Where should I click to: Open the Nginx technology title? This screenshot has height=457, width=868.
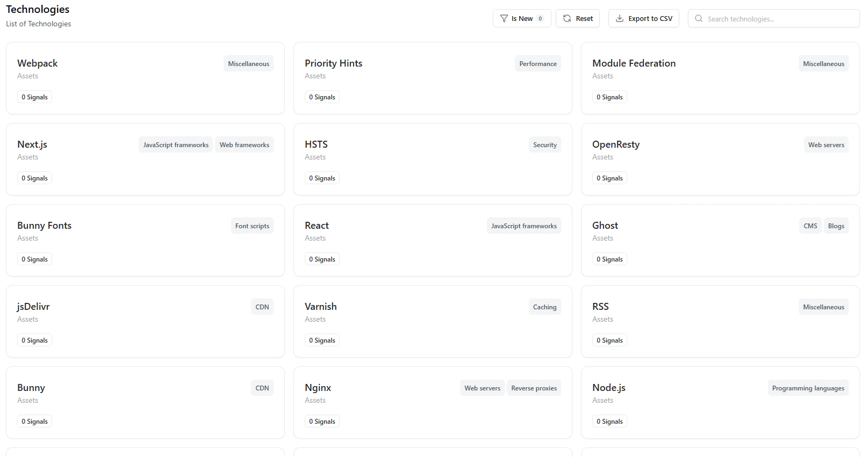[318, 388]
